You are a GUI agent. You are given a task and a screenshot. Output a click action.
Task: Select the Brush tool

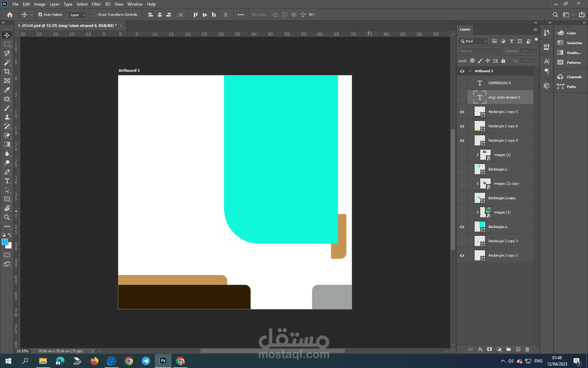(7, 108)
